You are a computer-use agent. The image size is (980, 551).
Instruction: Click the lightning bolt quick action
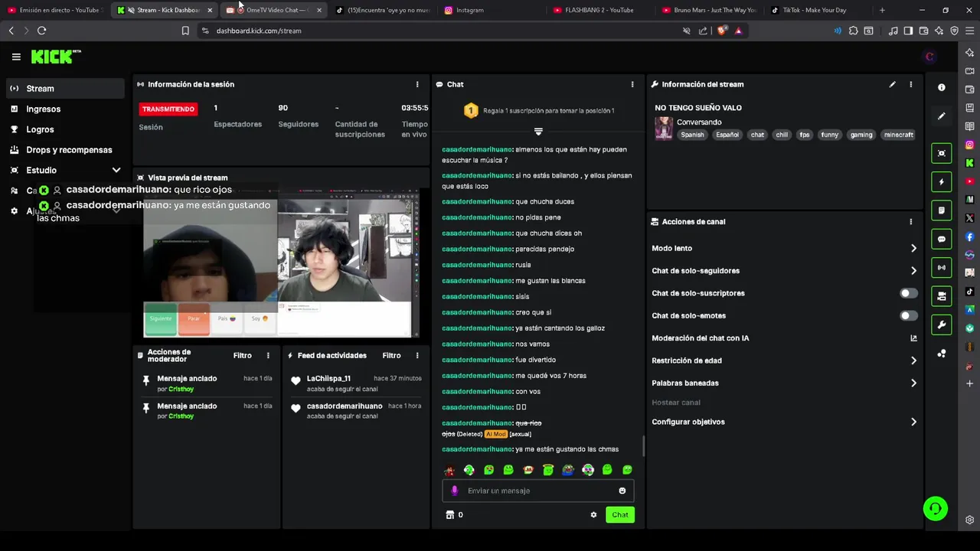[942, 182]
